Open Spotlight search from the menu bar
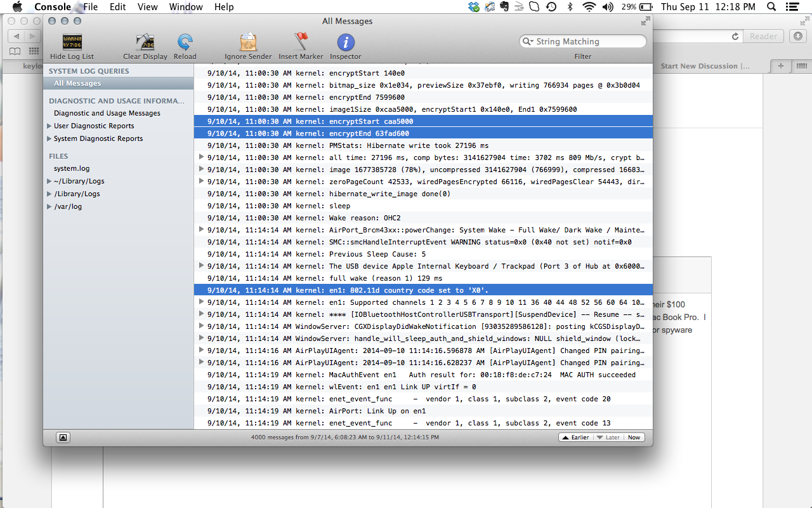This screenshot has width=812, height=508. (x=771, y=7)
